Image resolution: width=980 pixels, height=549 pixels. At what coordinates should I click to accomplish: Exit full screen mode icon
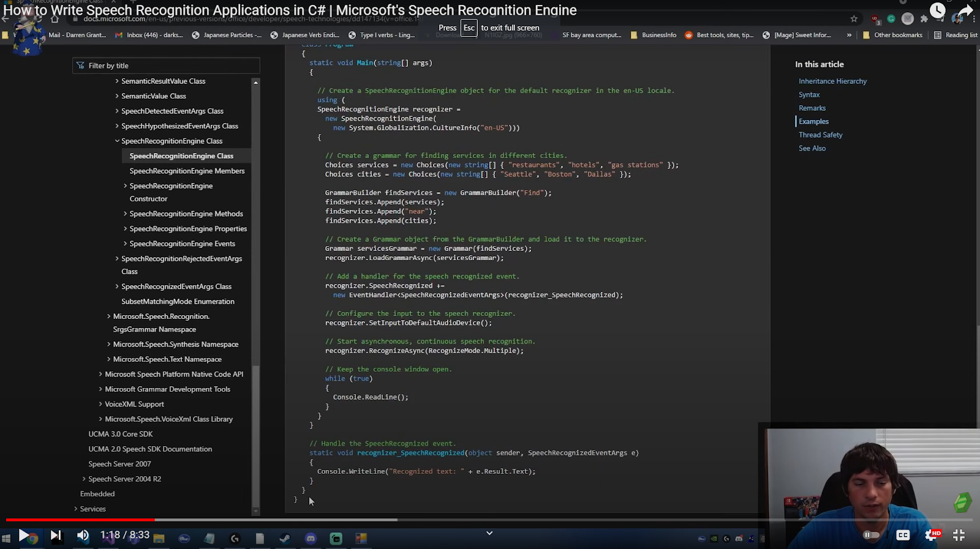959,536
